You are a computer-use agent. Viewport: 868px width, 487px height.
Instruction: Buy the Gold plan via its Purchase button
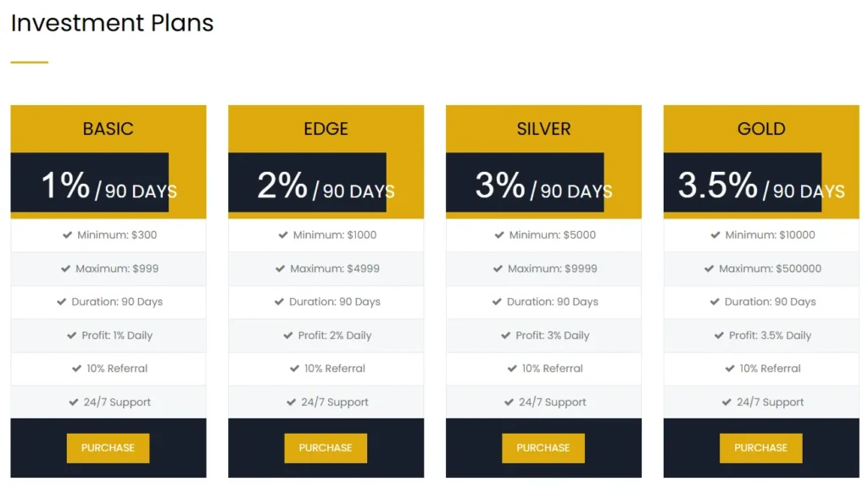click(760, 448)
